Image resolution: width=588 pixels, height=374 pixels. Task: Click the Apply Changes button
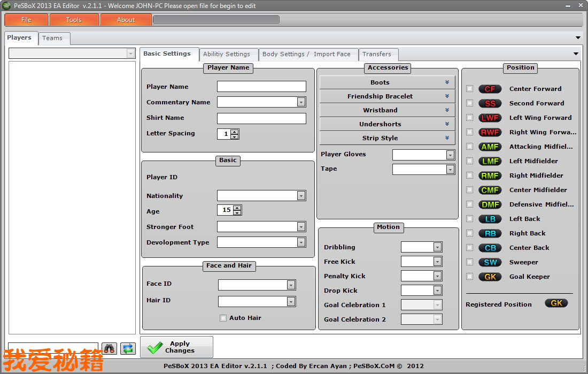pos(177,347)
